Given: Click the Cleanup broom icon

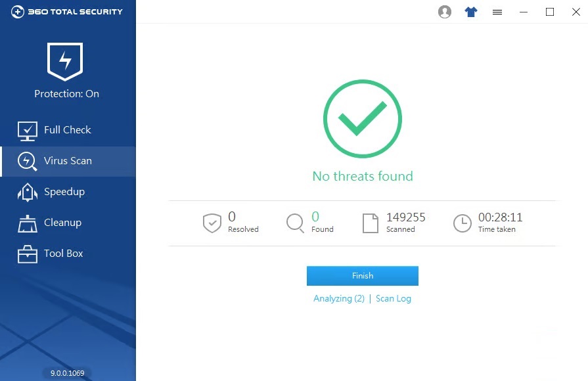Looking at the screenshot, I should [x=27, y=223].
